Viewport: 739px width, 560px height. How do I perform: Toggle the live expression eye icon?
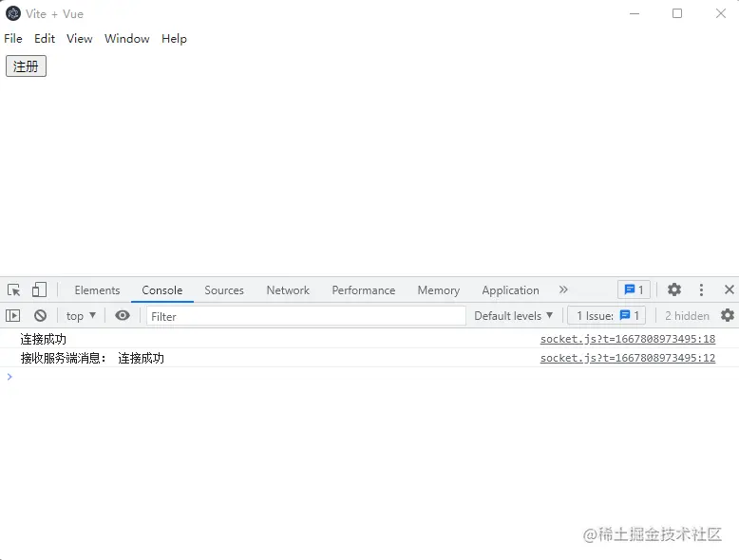point(123,315)
